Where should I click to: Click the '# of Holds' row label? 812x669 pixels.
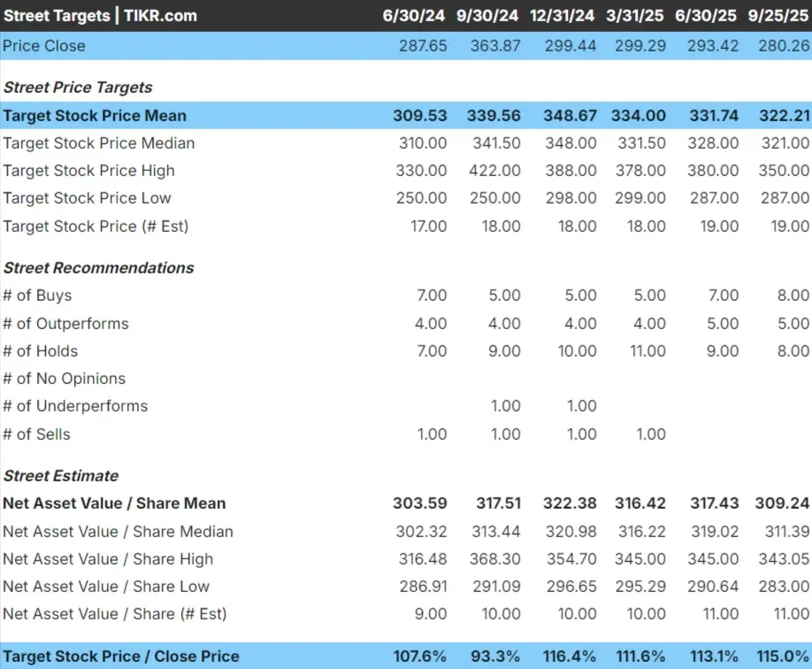(41, 350)
